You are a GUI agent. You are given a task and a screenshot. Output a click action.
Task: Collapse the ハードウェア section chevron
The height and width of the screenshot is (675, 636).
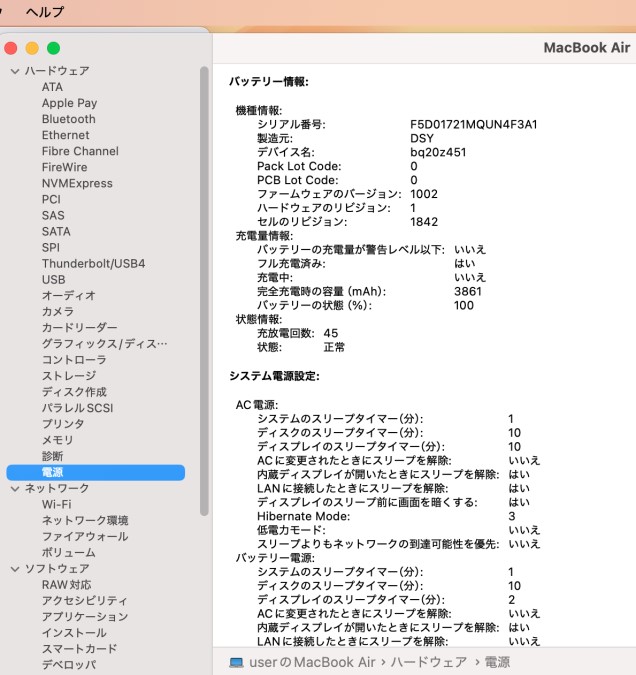click(15, 71)
